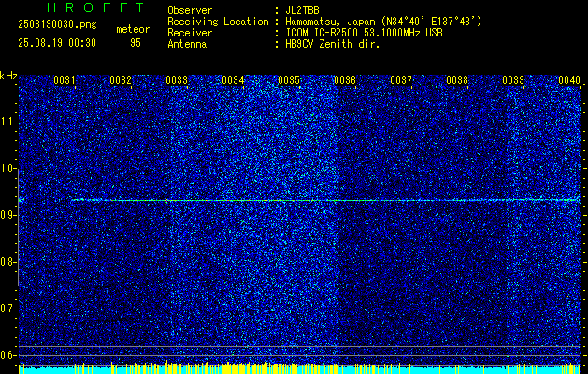Click time marker 0036
Image resolution: width=588 pixels, height=374 pixels.
345,79
